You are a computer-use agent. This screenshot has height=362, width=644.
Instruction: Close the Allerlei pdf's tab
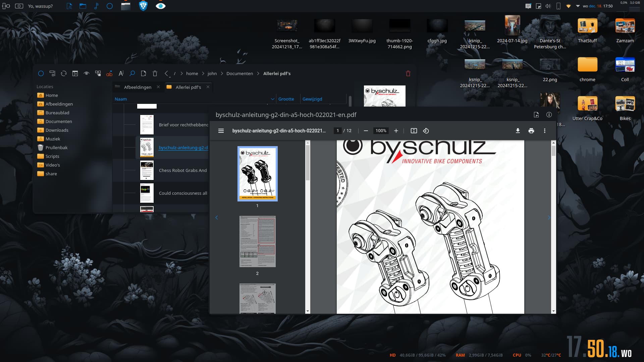click(208, 87)
